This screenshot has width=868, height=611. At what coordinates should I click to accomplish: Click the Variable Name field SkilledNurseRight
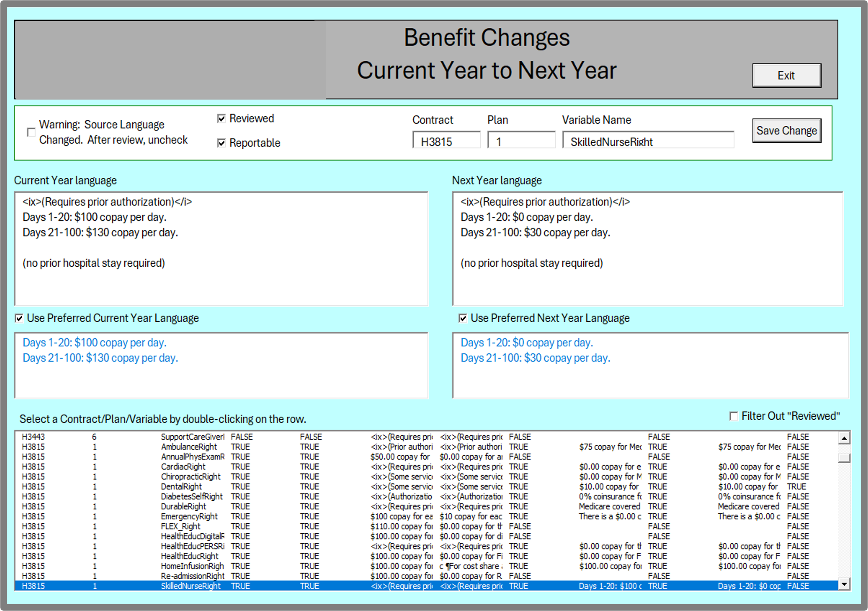pyautogui.click(x=648, y=140)
